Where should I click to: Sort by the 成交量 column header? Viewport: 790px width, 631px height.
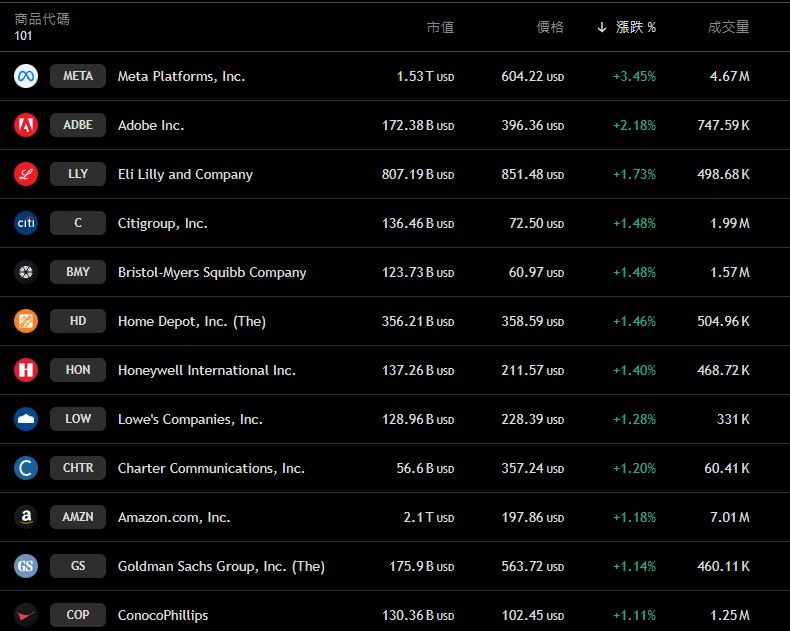(x=728, y=27)
